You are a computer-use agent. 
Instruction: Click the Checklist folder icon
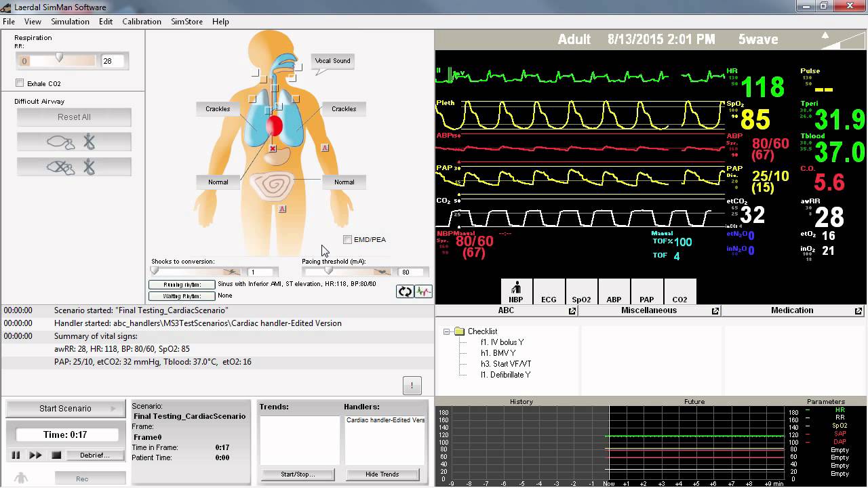pyautogui.click(x=459, y=331)
